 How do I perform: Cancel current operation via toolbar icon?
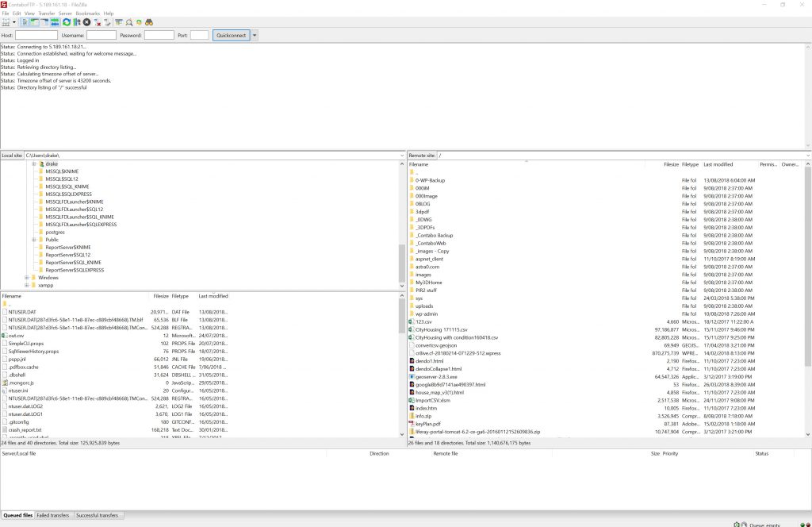tap(87, 22)
